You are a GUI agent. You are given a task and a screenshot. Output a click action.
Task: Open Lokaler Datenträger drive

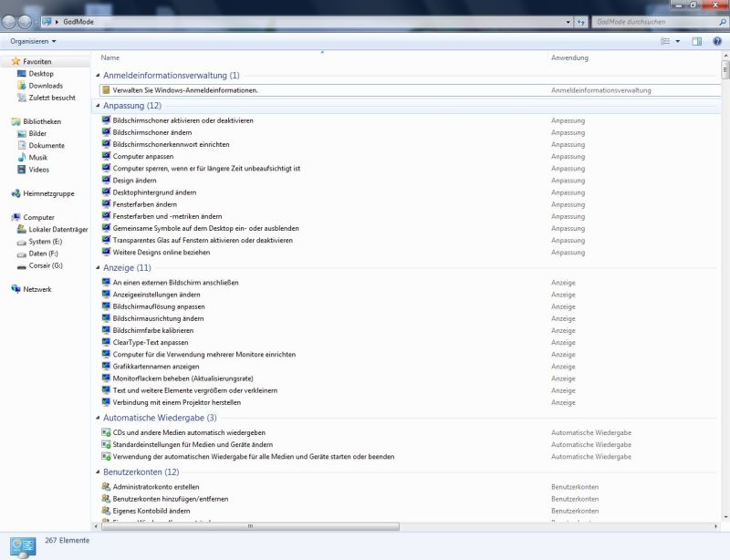pyautogui.click(x=57, y=230)
